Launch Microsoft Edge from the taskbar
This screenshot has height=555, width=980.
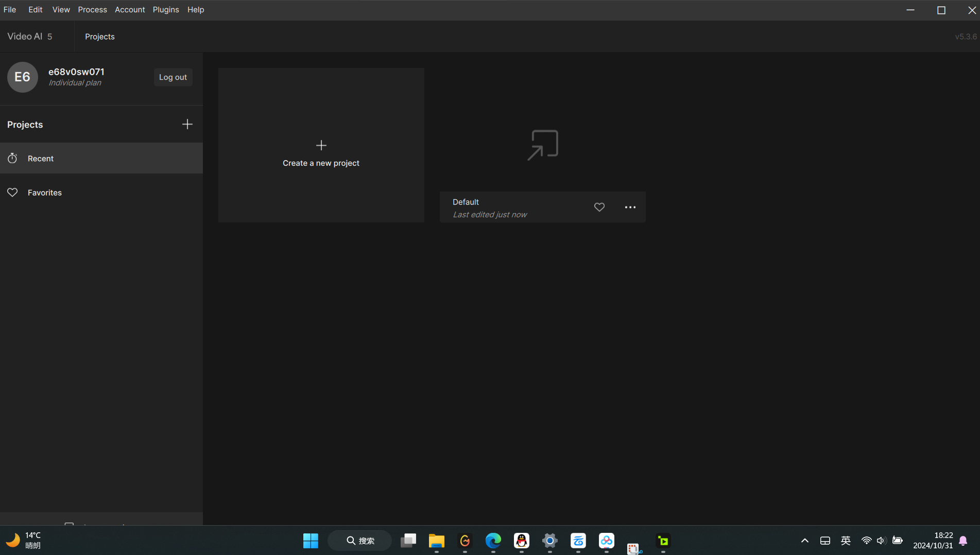coord(493,541)
